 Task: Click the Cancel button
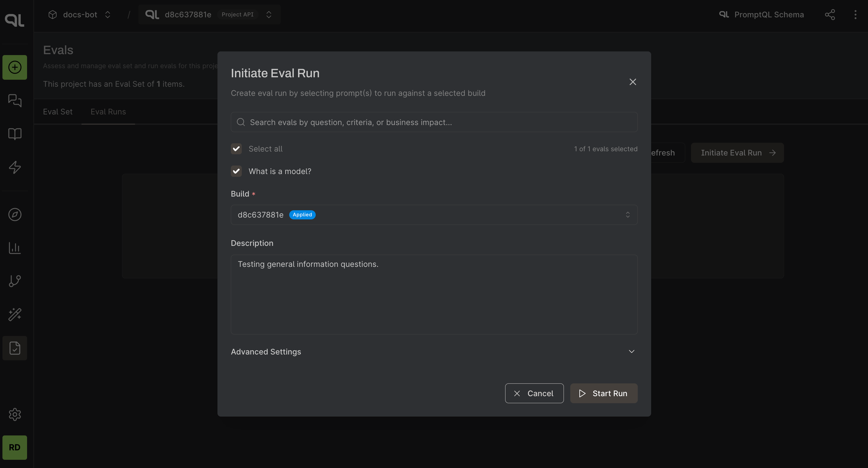click(534, 393)
